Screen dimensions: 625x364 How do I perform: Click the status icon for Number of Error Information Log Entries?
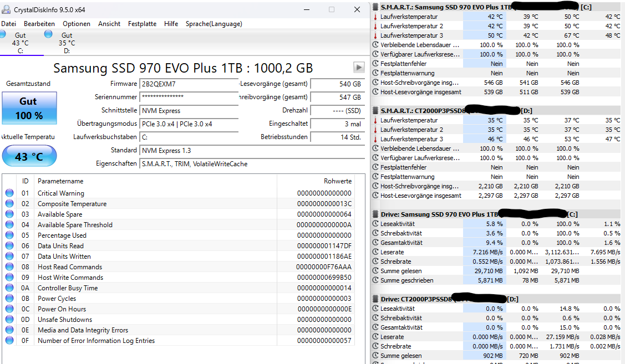9,341
